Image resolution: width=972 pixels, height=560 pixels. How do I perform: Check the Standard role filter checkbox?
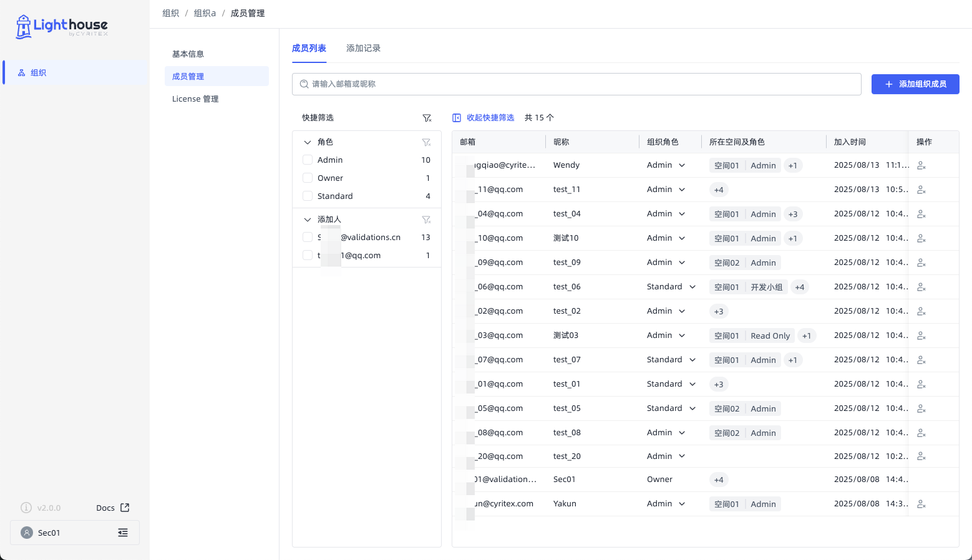308,196
